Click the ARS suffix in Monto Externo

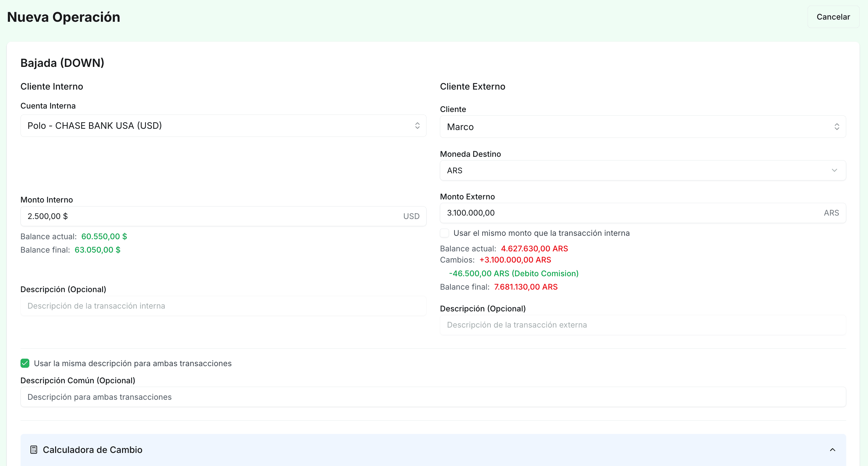831,213
